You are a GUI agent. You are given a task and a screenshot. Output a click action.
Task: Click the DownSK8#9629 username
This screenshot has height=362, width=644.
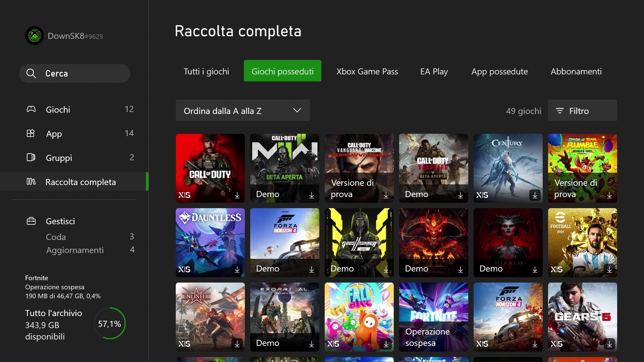pos(75,36)
